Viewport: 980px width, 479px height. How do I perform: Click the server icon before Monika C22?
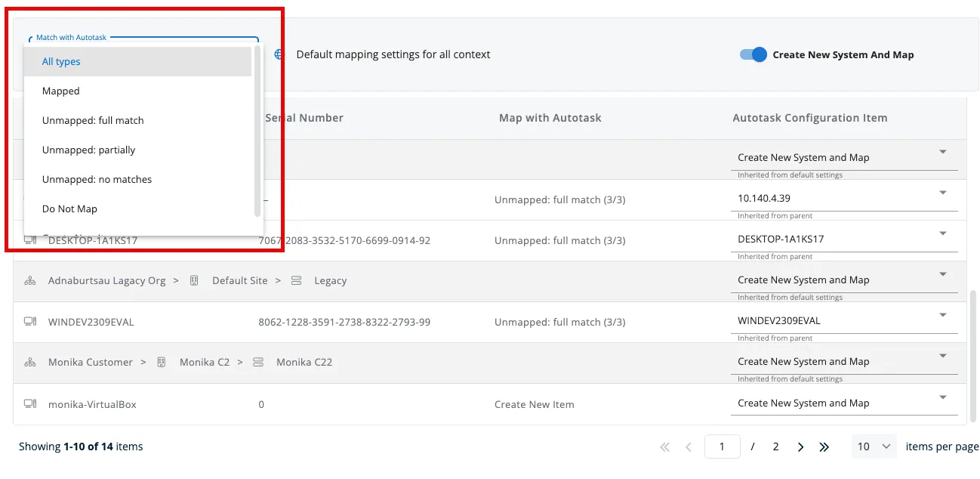[x=258, y=362]
